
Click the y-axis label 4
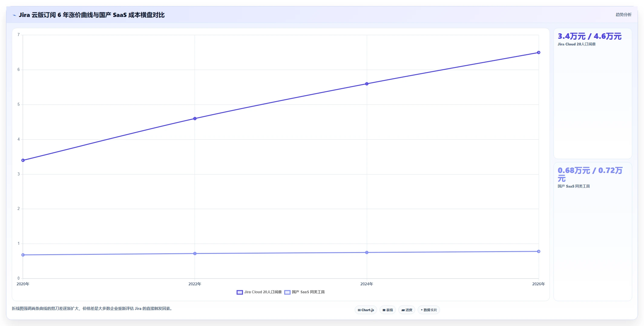[x=18, y=139]
